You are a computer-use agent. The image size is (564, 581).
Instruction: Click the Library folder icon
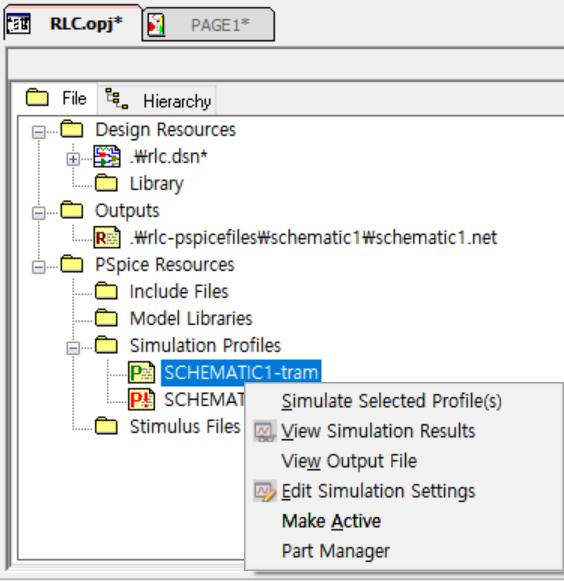pyautogui.click(x=106, y=183)
